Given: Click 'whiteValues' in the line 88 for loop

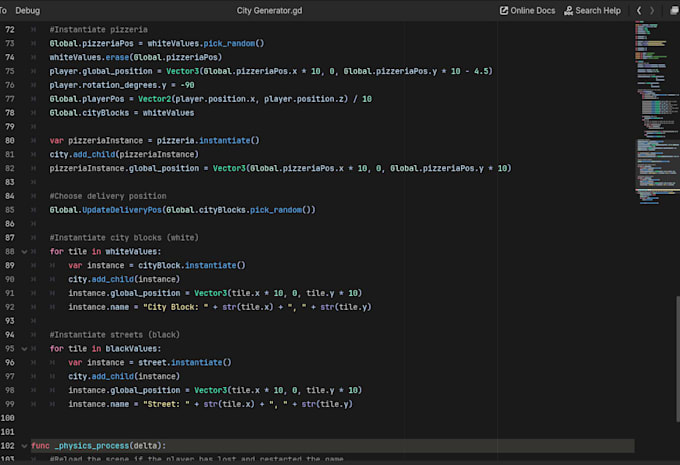Looking at the screenshot, I should click(131, 252).
